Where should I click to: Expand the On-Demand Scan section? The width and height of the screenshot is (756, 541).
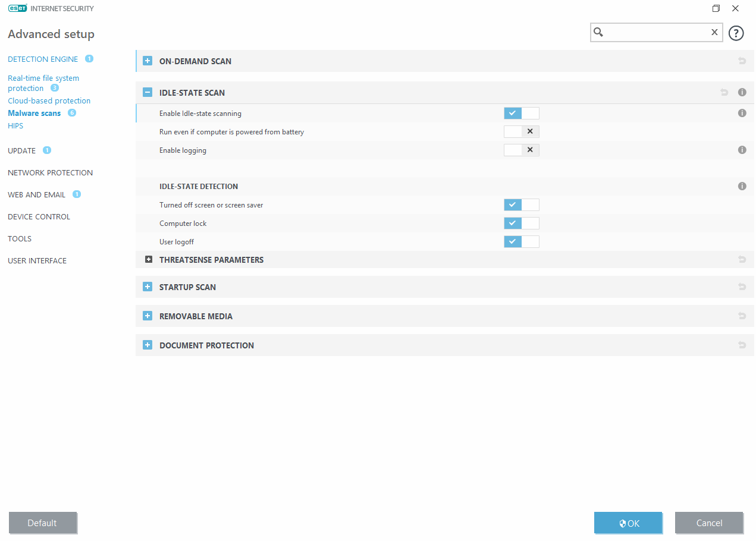click(148, 61)
